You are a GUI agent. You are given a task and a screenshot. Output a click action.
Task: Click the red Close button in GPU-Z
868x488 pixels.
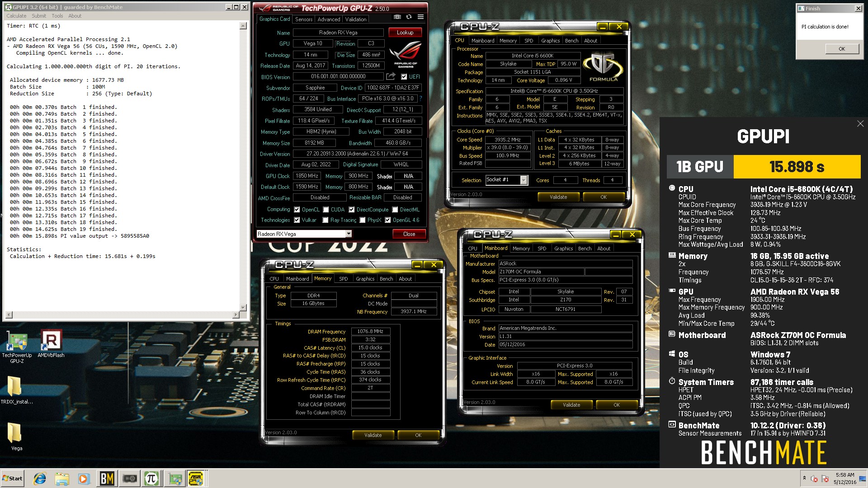(x=409, y=234)
